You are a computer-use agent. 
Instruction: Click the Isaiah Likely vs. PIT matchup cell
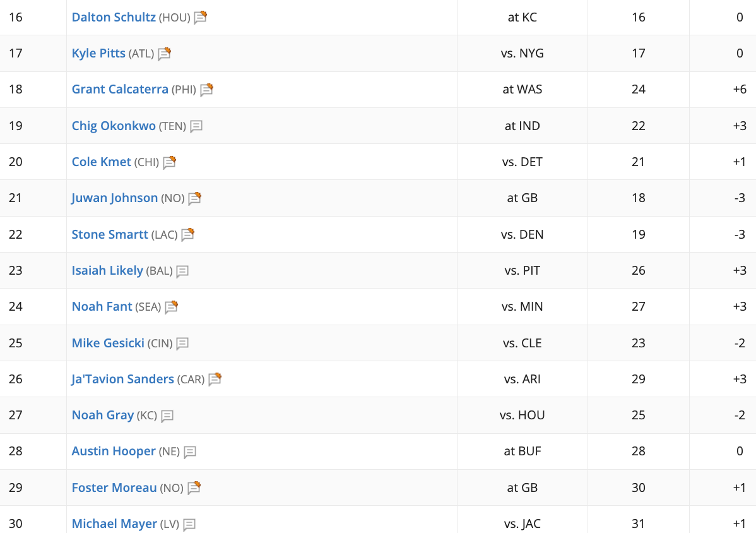click(x=522, y=270)
